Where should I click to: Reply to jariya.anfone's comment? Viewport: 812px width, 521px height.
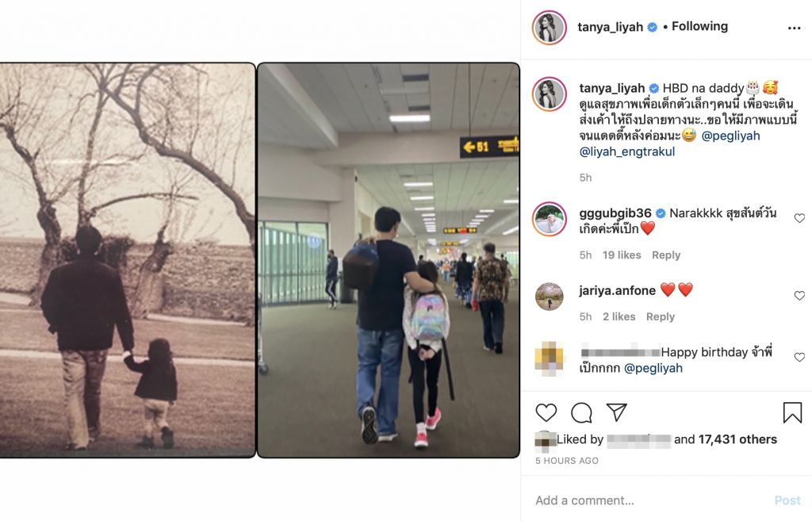tap(661, 316)
